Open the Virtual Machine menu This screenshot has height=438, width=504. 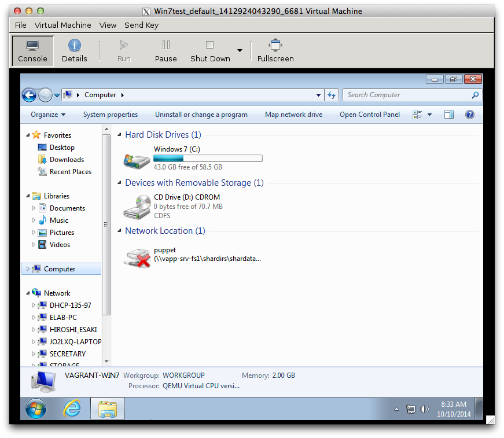62,25
